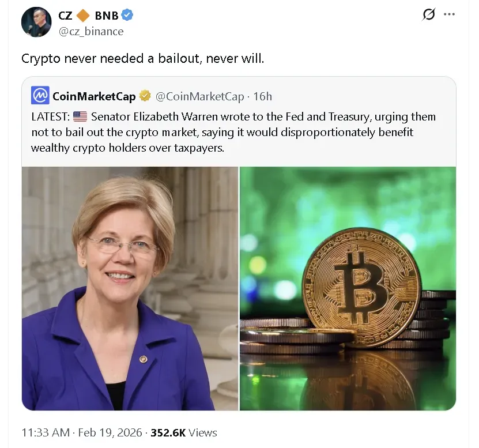The width and height of the screenshot is (479, 448).
Task: Open the gold Bitcoin coin image
Action: pos(348,288)
